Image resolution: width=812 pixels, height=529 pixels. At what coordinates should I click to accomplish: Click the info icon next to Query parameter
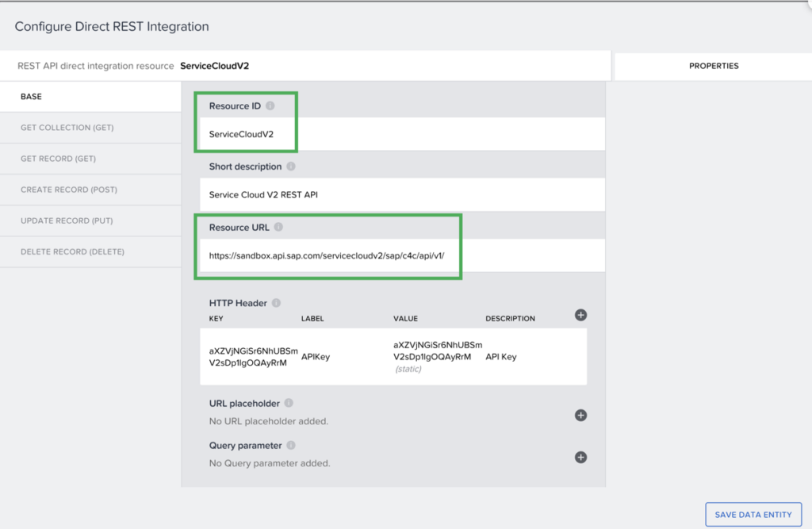click(291, 446)
